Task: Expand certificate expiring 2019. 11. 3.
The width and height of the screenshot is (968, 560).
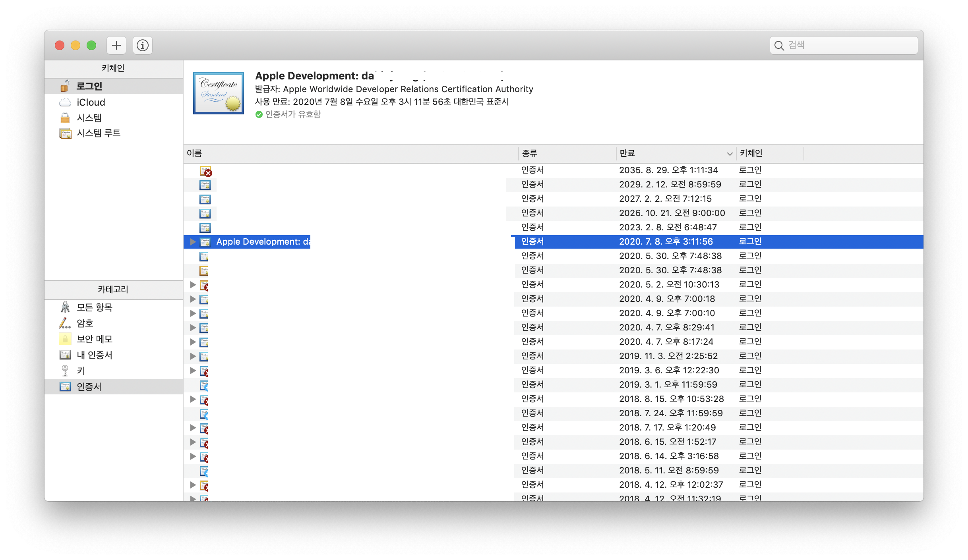Action: click(x=193, y=356)
